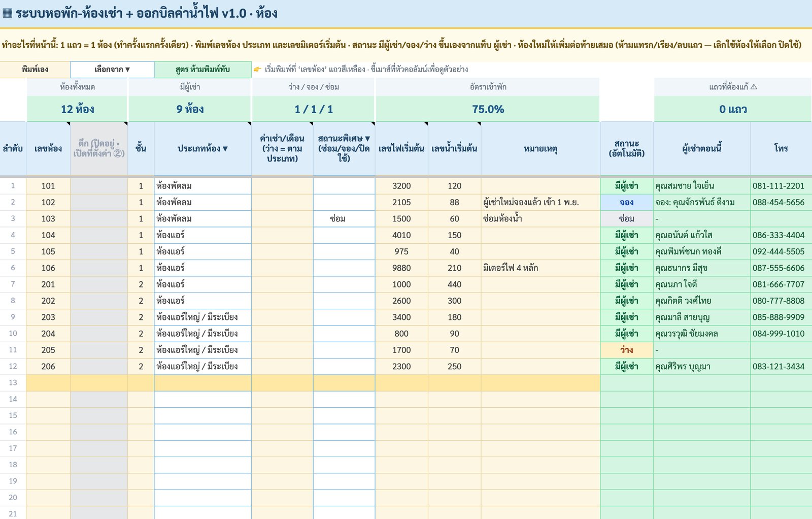Viewport: 812px width, 519px height.
Task: Click the empty room type cell in row 14
Action: pos(202,399)
